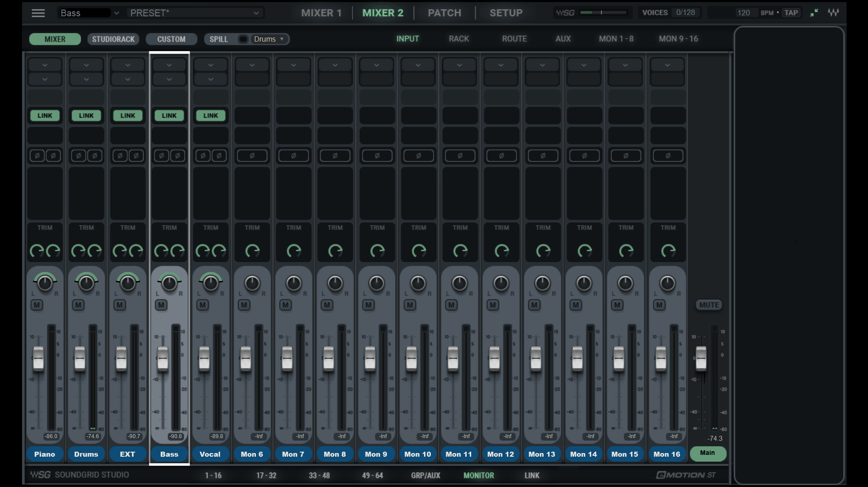Click the main MUTE button
The height and width of the screenshot is (487, 868).
[709, 305]
